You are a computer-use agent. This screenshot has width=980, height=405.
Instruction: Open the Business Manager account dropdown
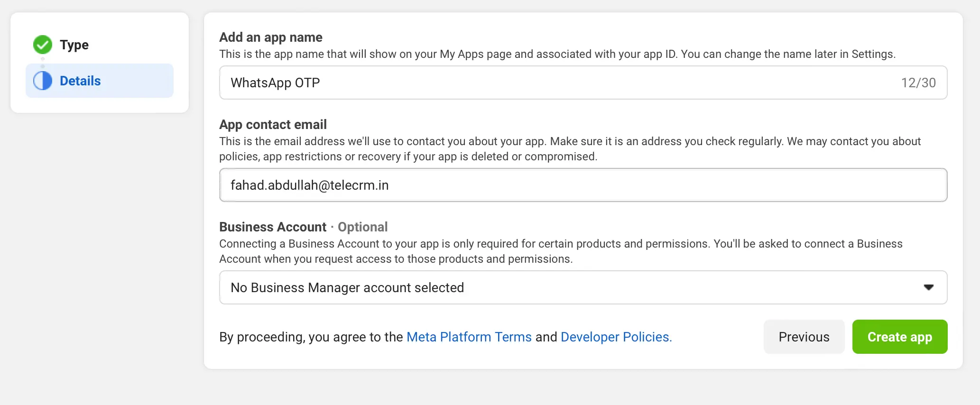569,287
